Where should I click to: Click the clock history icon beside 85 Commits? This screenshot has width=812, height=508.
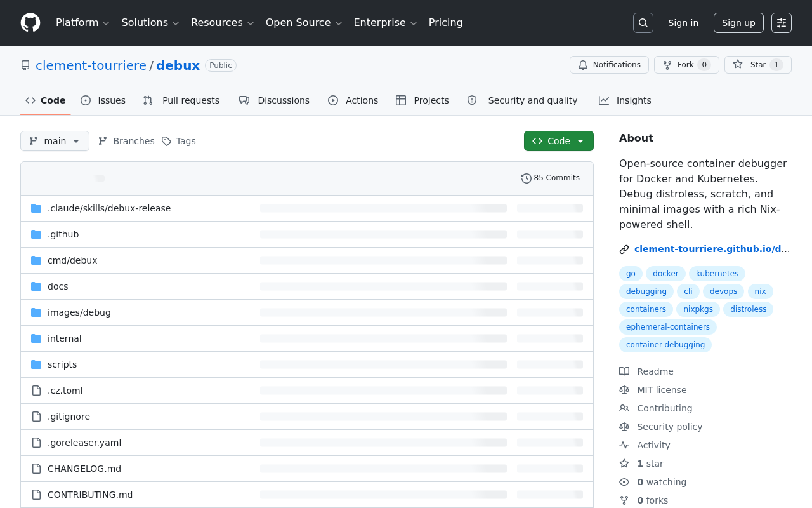point(527,178)
